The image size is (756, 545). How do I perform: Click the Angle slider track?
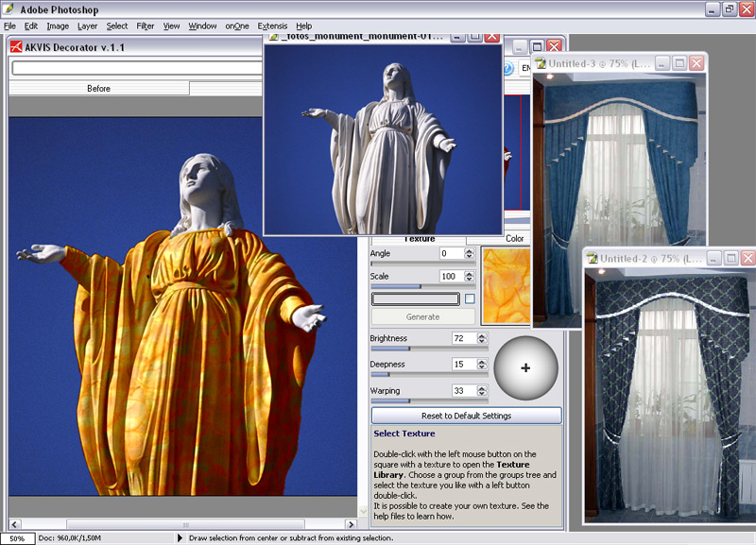423,264
